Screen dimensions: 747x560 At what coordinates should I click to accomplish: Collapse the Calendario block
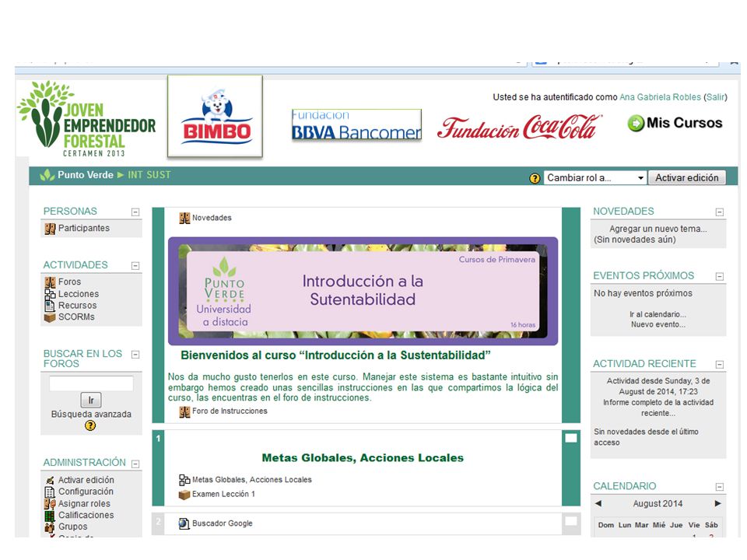point(719,487)
